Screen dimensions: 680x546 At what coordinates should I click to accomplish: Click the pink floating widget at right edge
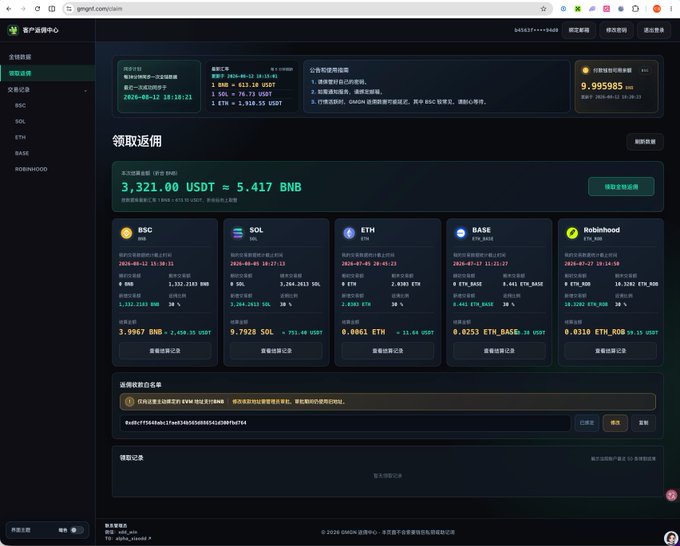click(x=672, y=495)
